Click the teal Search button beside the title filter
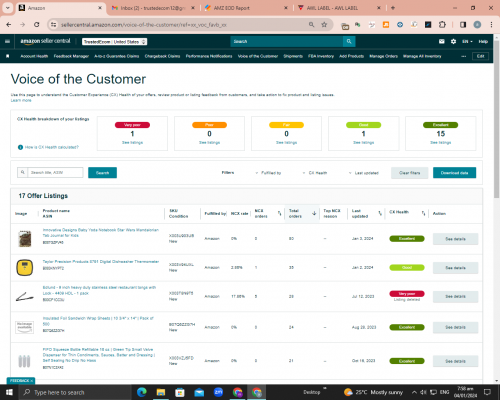 coord(102,173)
